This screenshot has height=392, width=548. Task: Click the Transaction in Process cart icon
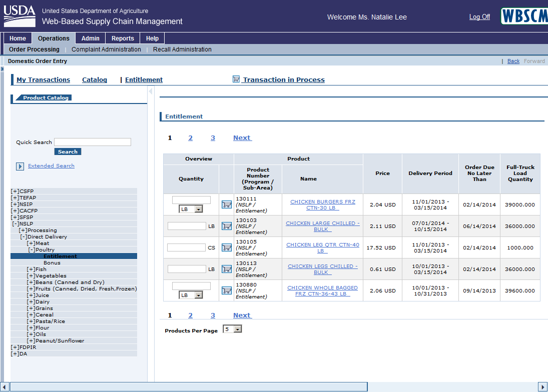236,79
